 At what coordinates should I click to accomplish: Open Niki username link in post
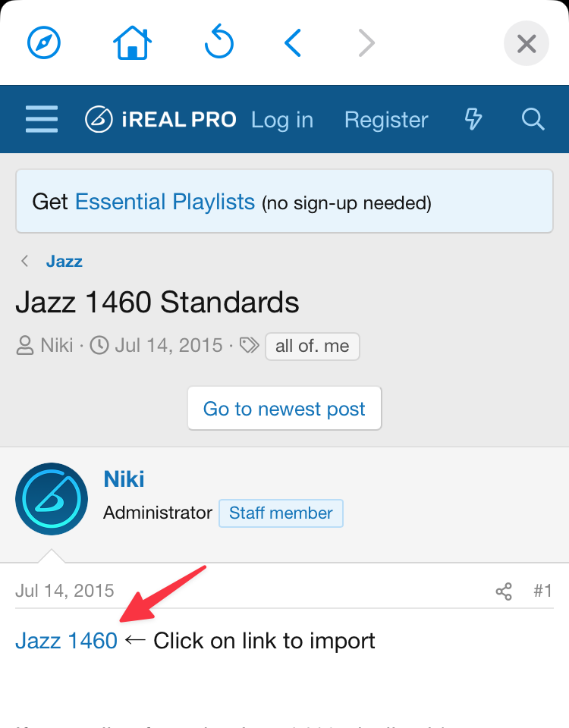click(124, 479)
